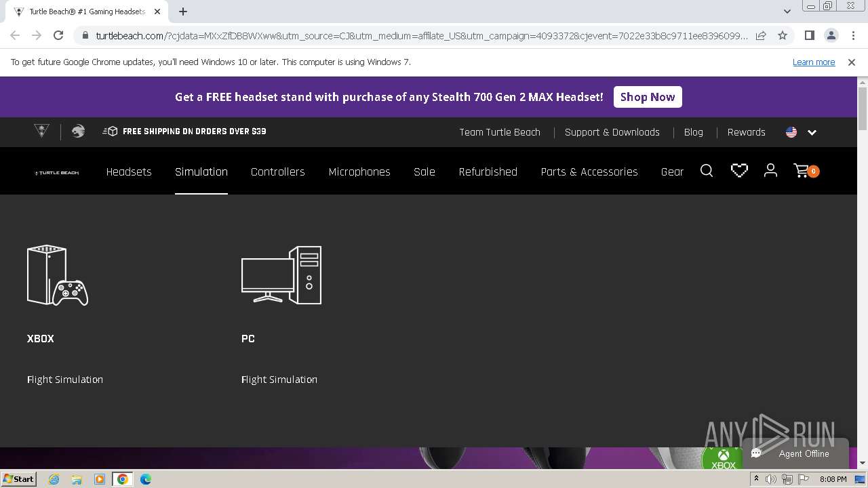Open the Agent Offline chat widget
The height and width of the screenshot is (488, 868).
796,453
